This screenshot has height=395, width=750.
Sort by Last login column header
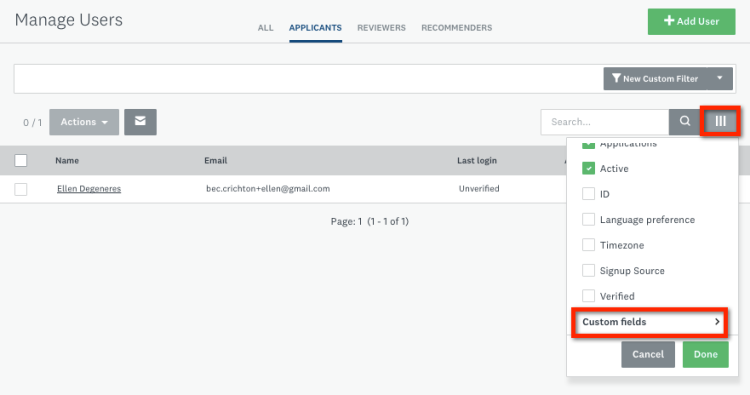click(x=477, y=161)
